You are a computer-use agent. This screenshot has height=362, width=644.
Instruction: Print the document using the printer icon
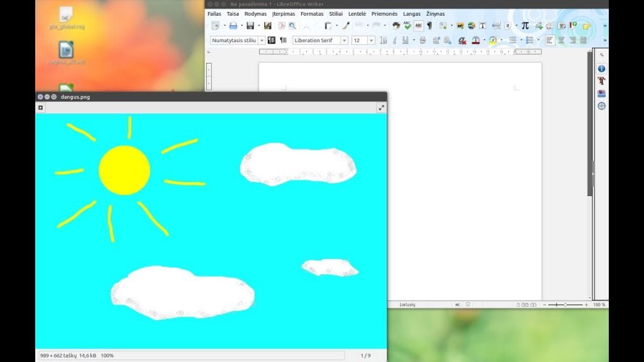coord(233,26)
